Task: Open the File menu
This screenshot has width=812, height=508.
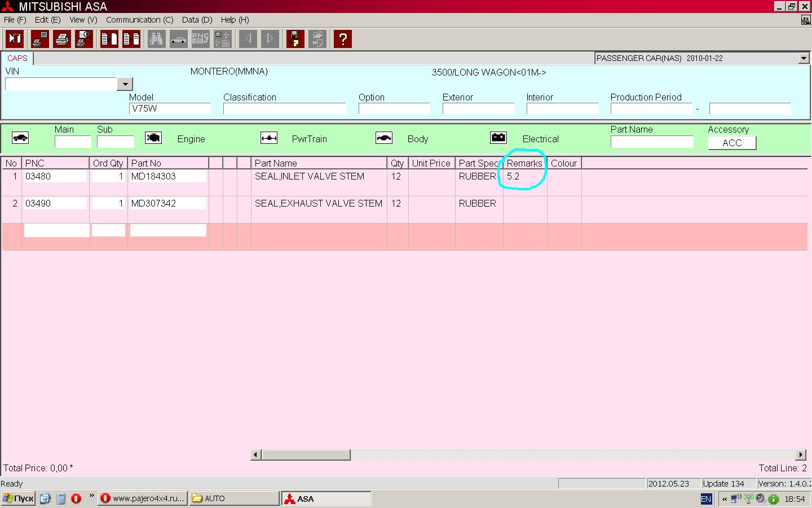Action: pos(15,20)
